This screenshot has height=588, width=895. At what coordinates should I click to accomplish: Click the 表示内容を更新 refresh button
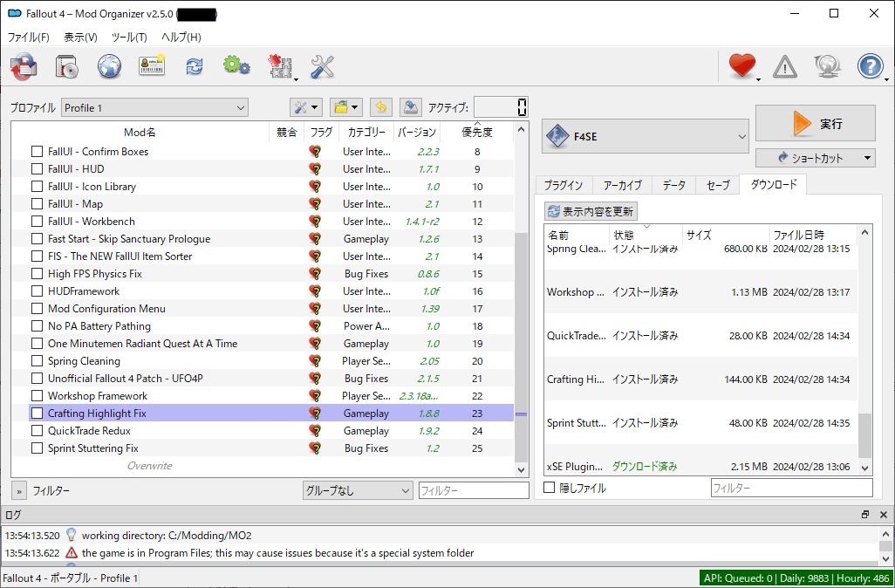(591, 211)
